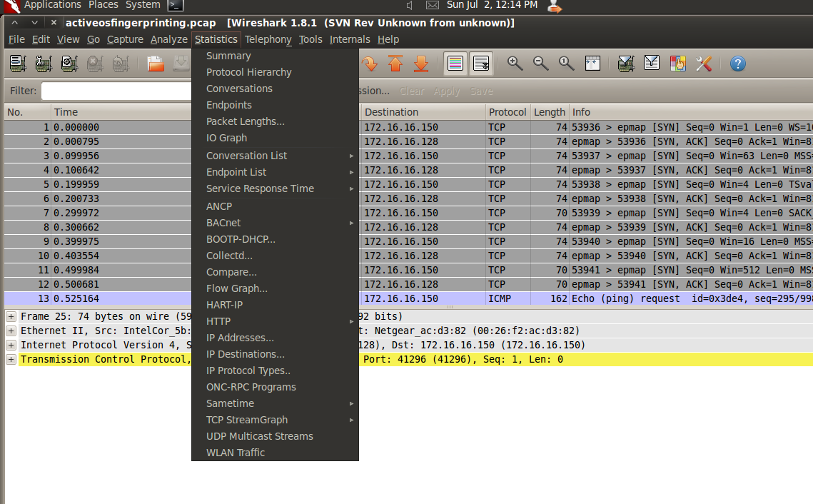This screenshot has height=504, width=813.
Task: Click the zoom out magnifier icon
Action: (541, 64)
